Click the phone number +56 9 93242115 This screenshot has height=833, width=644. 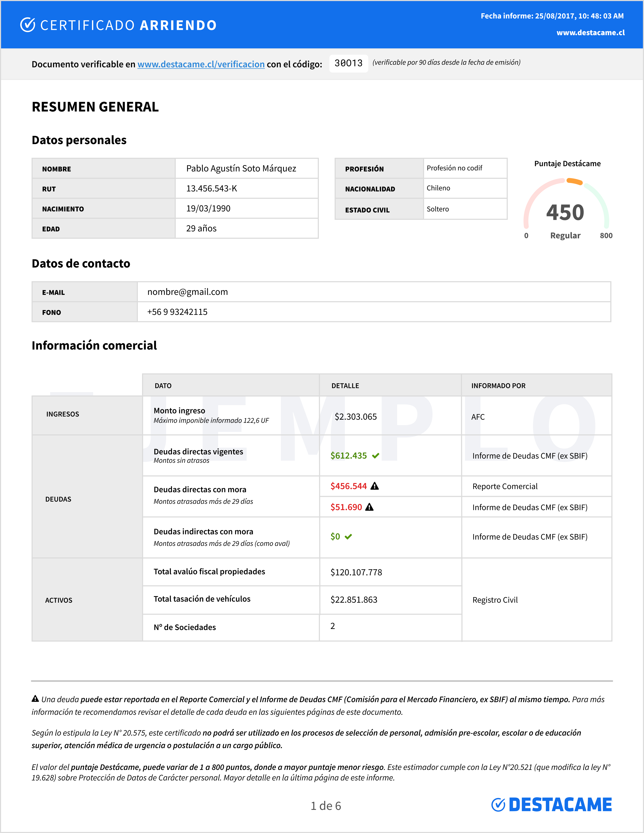coord(177,312)
